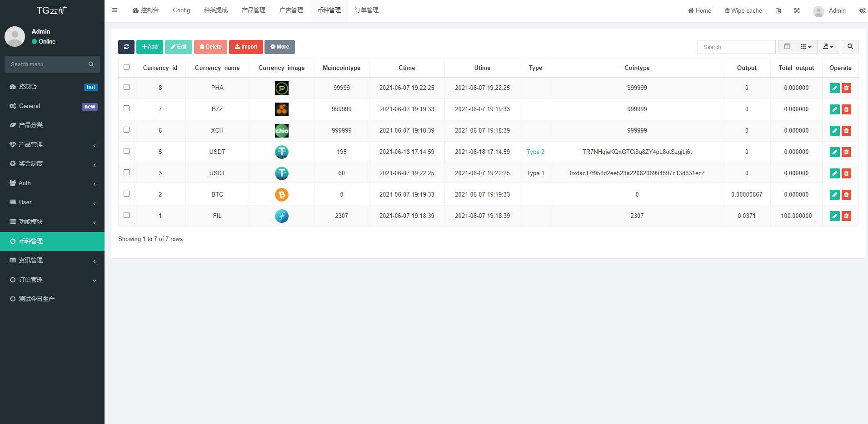
Task: Select all rows with the header checkbox
Action: [126, 66]
